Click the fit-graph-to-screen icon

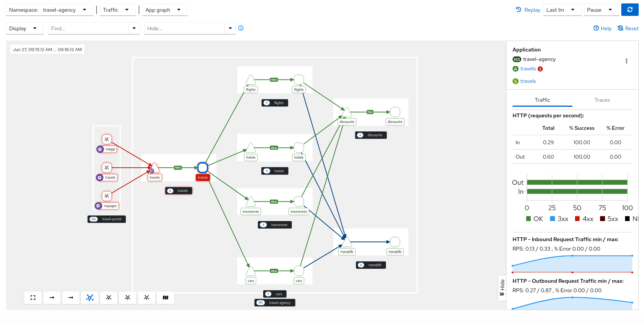pos(33,298)
